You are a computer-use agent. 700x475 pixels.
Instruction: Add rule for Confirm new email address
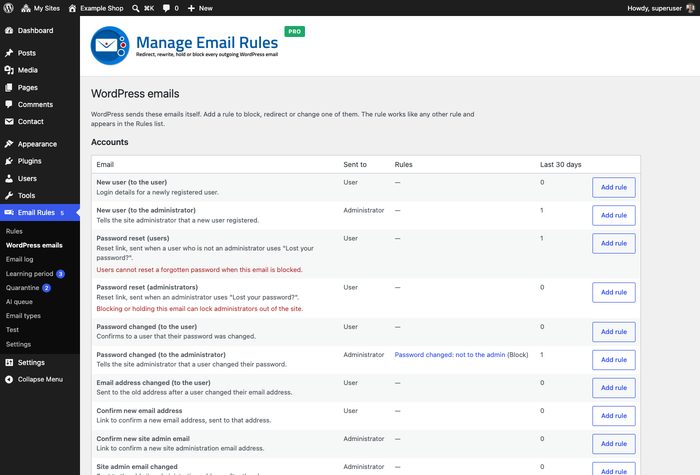[x=614, y=416]
